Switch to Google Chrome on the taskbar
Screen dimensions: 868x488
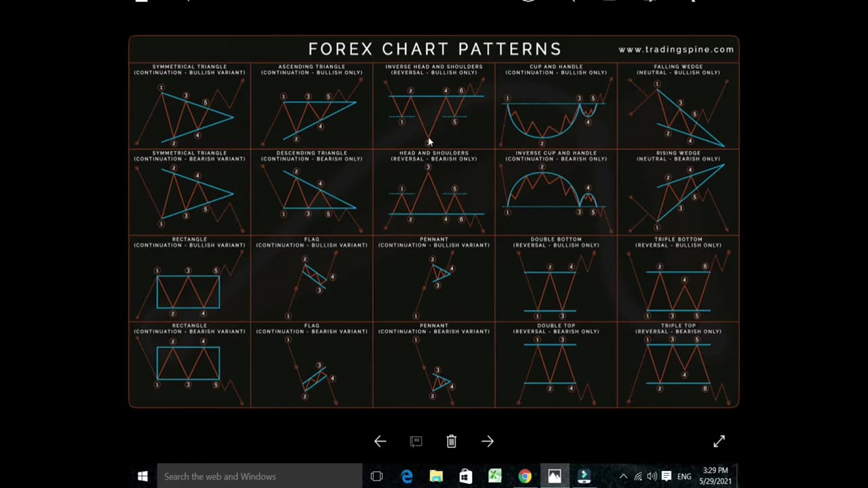525,476
